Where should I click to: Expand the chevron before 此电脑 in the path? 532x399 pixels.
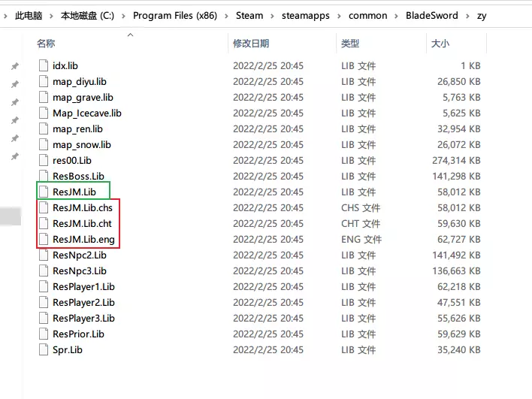[5, 16]
